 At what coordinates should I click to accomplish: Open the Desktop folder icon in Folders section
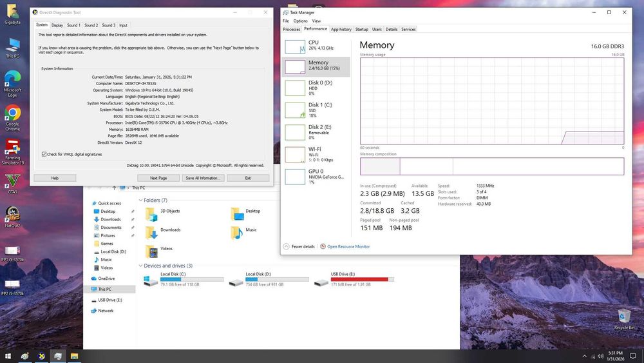point(237,214)
